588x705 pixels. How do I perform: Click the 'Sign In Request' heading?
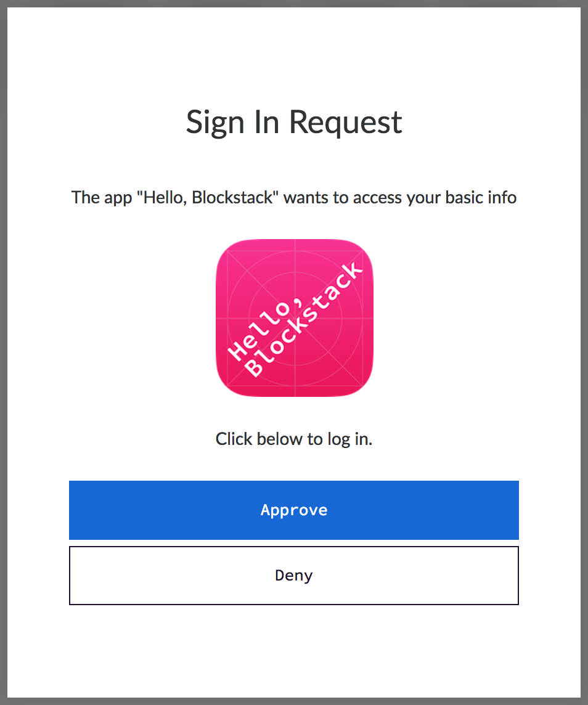[294, 122]
